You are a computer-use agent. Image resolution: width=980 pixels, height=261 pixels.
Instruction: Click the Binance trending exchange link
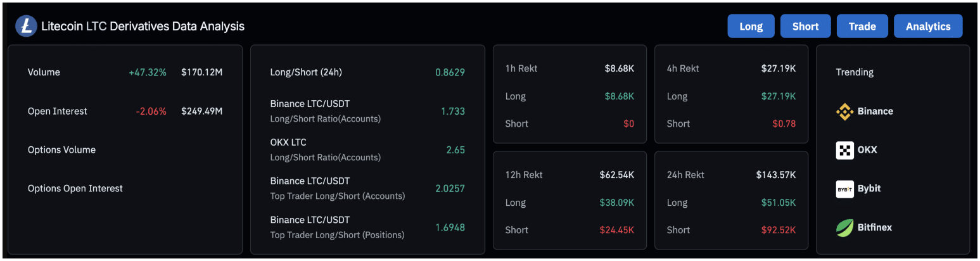[x=865, y=111]
